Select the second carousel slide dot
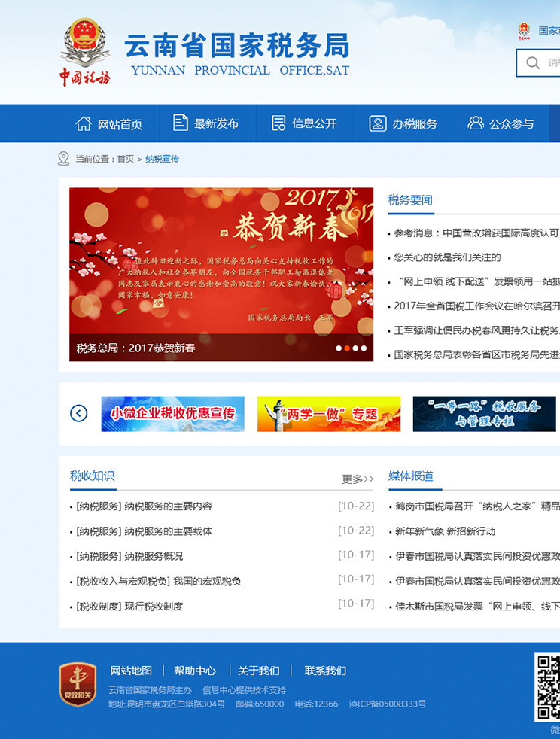 347,348
